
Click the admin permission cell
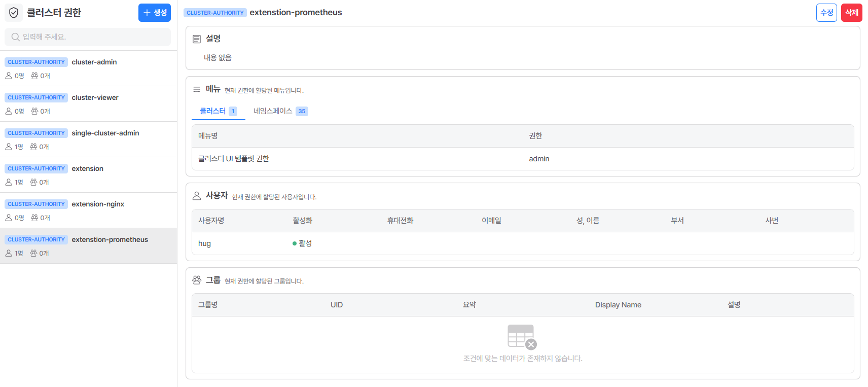[x=539, y=159]
